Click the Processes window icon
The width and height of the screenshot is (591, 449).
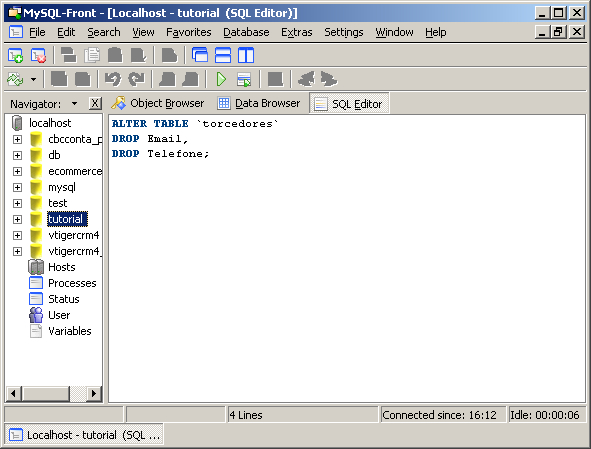[x=36, y=283]
